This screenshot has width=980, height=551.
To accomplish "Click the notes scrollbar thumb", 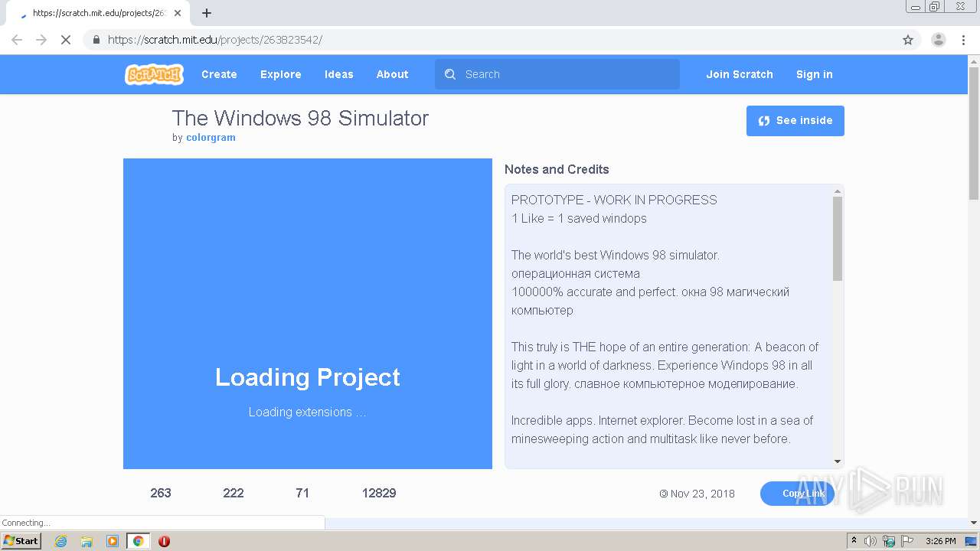I will click(x=838, y=239).
